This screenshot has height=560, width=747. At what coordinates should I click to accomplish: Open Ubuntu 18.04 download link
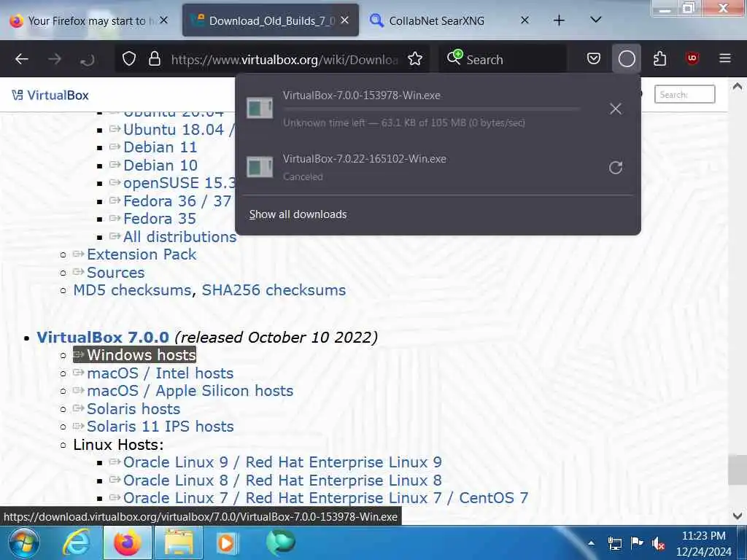[174, 130]
